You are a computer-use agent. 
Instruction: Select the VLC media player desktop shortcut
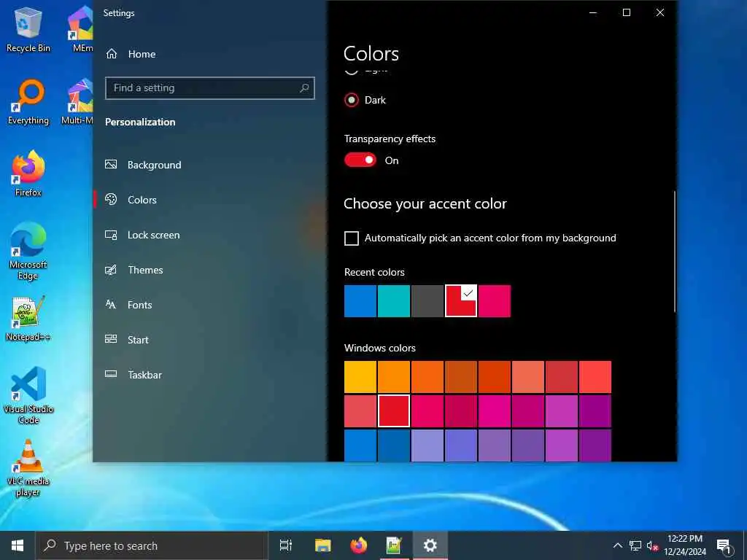coord(28,468)
